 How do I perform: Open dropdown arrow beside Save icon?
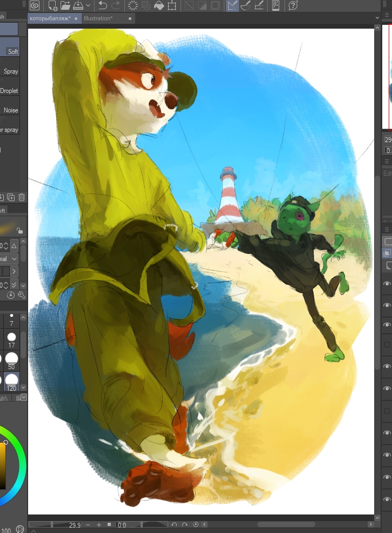coord(88,5)
